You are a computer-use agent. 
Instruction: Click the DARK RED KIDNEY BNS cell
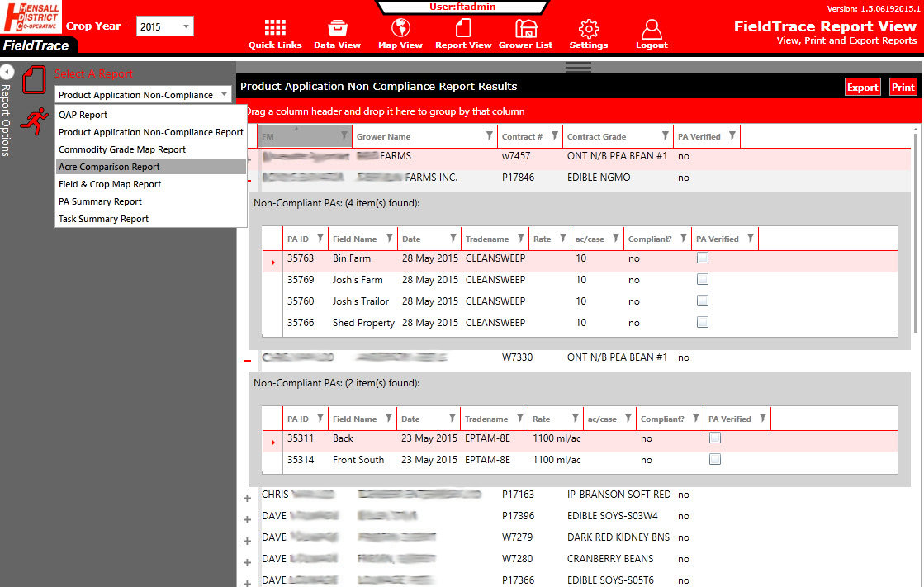click(x=618, y=537)
